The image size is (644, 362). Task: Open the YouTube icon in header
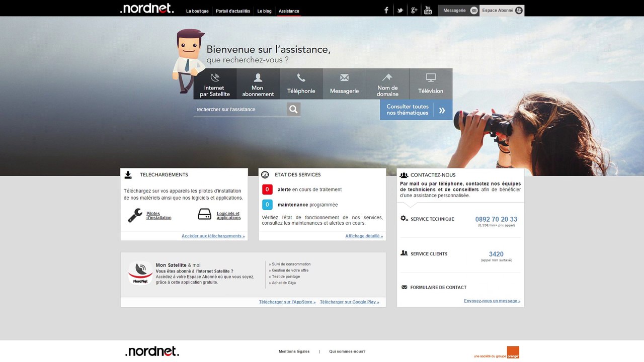(x=428, y=10)
